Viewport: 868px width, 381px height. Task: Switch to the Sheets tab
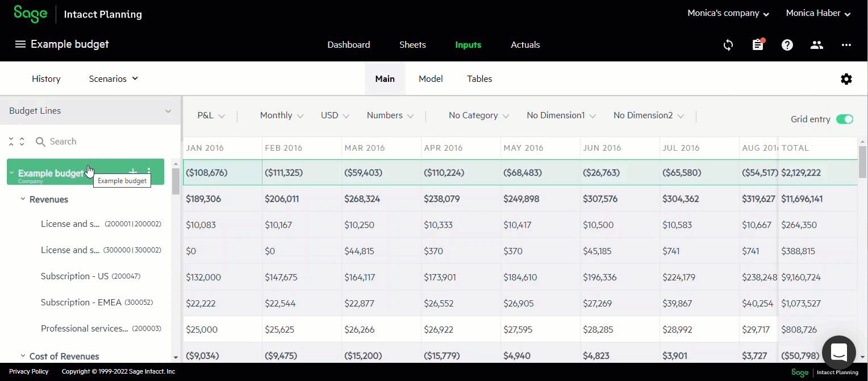pyautogui.click(x=412, y=45)
